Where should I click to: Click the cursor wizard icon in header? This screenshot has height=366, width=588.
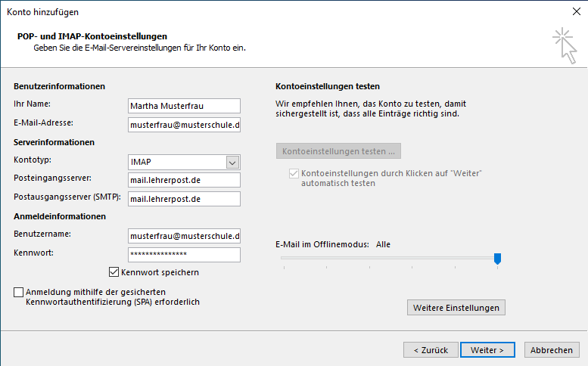[x=565, y=45]
